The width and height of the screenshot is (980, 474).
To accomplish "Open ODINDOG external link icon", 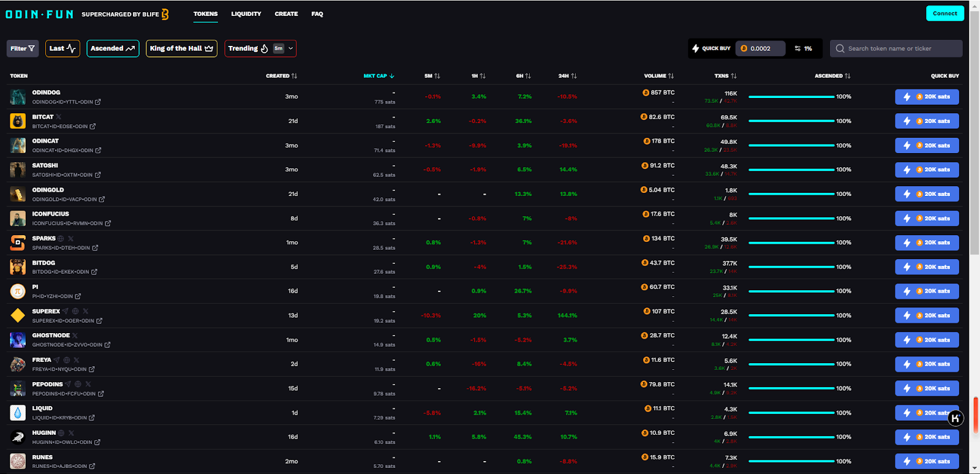I will pos(98,102).
